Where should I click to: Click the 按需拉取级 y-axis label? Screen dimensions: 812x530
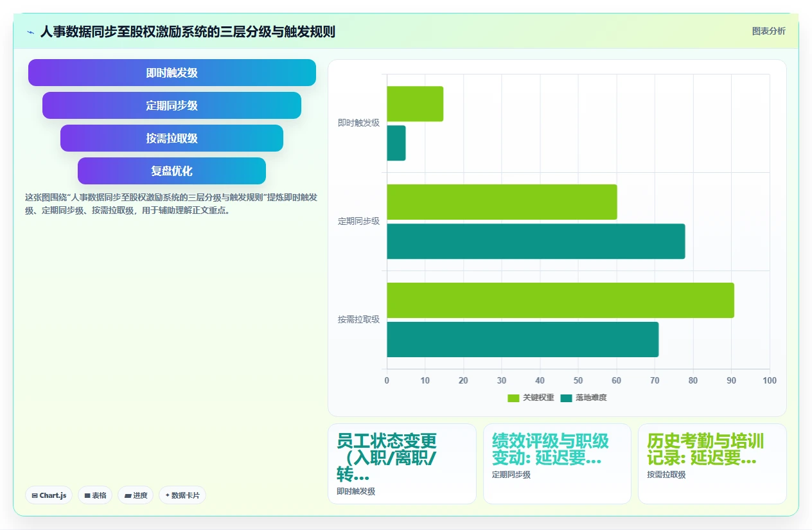pos(359,319)
